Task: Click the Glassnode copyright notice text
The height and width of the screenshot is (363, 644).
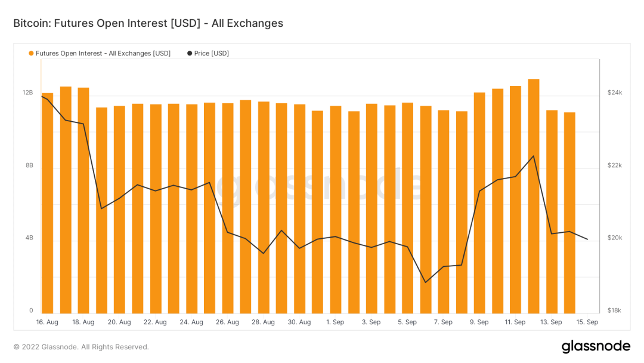Action: pos(81,347)
